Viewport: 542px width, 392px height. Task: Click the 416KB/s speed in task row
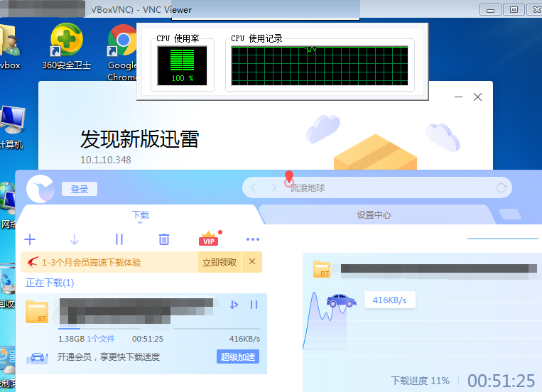pos(244,339)
